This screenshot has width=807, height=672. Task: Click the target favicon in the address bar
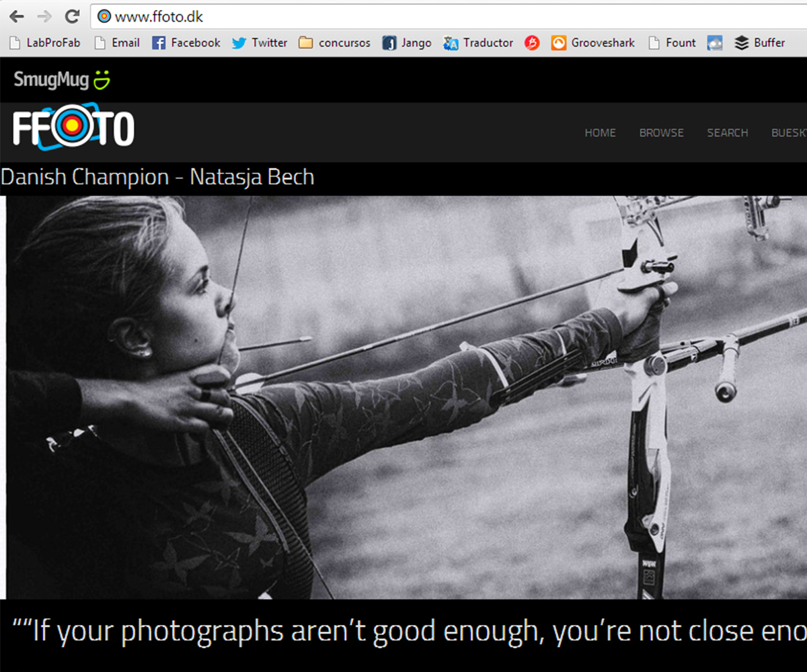(104, 16)
